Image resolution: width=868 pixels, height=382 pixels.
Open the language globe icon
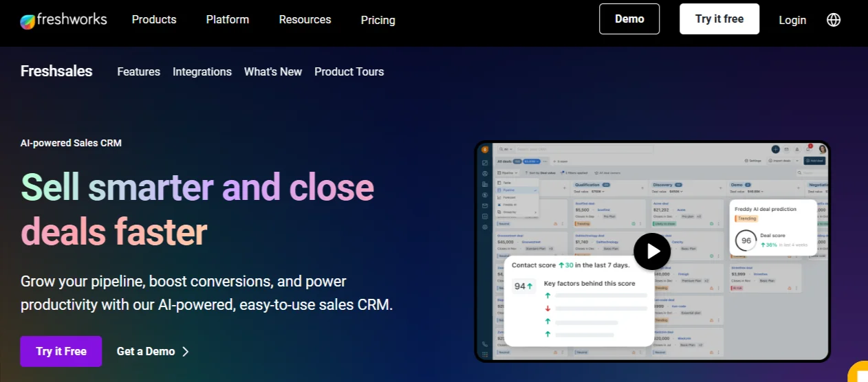click(x=834, y=20)
